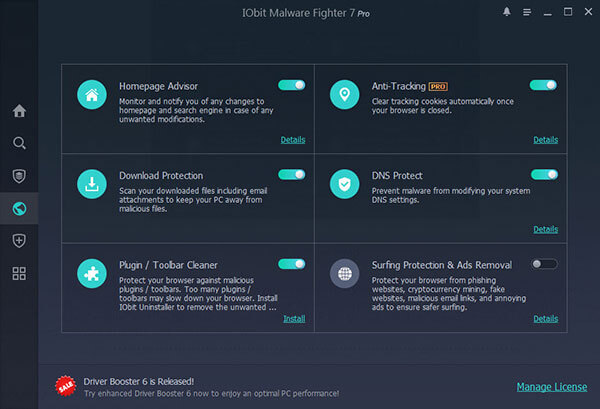Open the shield-plus Security Guard sidebar icon

pyautogui.click(x=19, y=241)
